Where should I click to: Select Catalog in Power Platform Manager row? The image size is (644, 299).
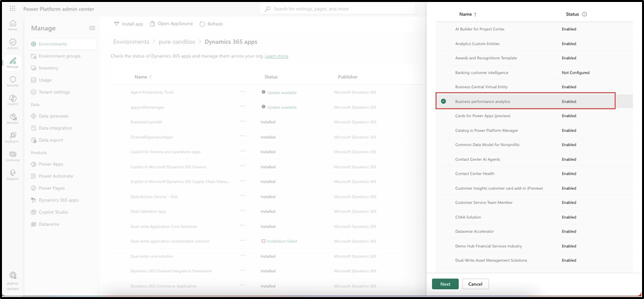(534, 130)
